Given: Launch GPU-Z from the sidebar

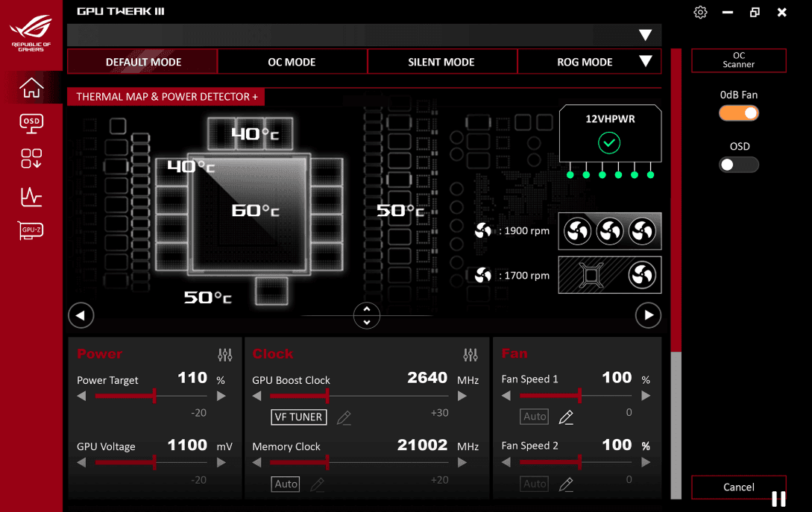Looking at the screenshot, I should 31,230.
